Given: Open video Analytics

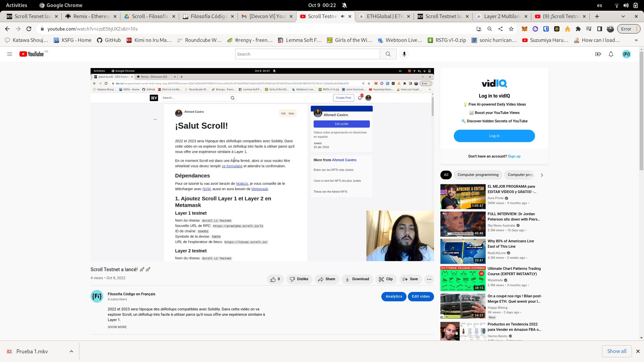Looking at the screenshot, I should click(394, 296).
